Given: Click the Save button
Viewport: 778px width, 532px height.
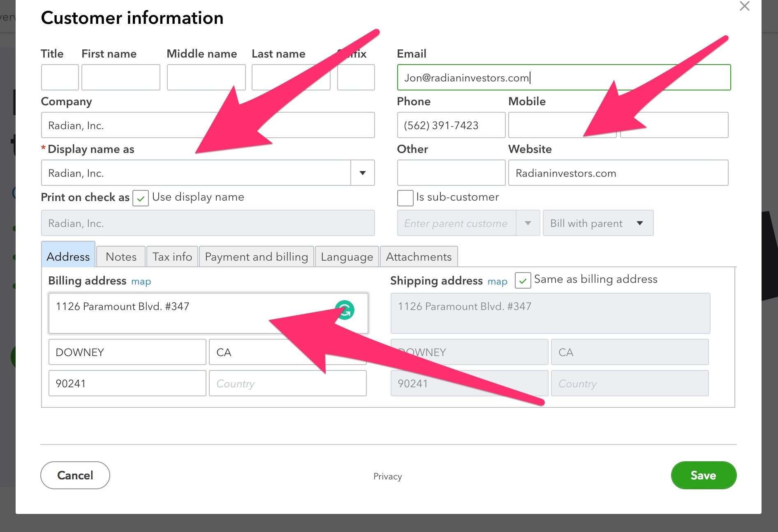Looking at the screenshot, I should pyautogui.click(x=704, y=475).
